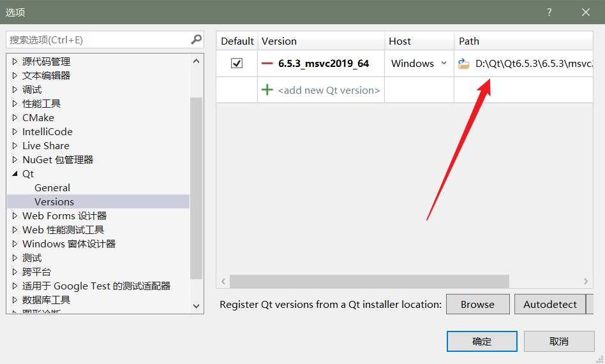Click tree scrollbar down arrow
This screenshot has height=364, width=605.
(x=196, y=306)
